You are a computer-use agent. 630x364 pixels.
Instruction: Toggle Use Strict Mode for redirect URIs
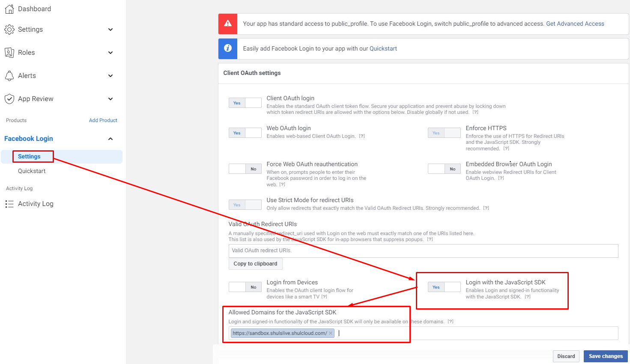(245, 205)
